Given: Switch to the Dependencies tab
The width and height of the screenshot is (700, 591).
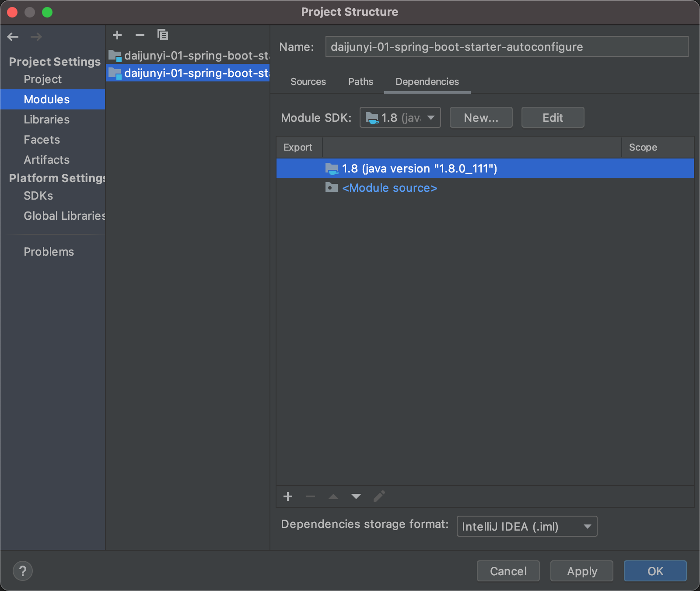Looking at the screenshot, I should [427, 82].
